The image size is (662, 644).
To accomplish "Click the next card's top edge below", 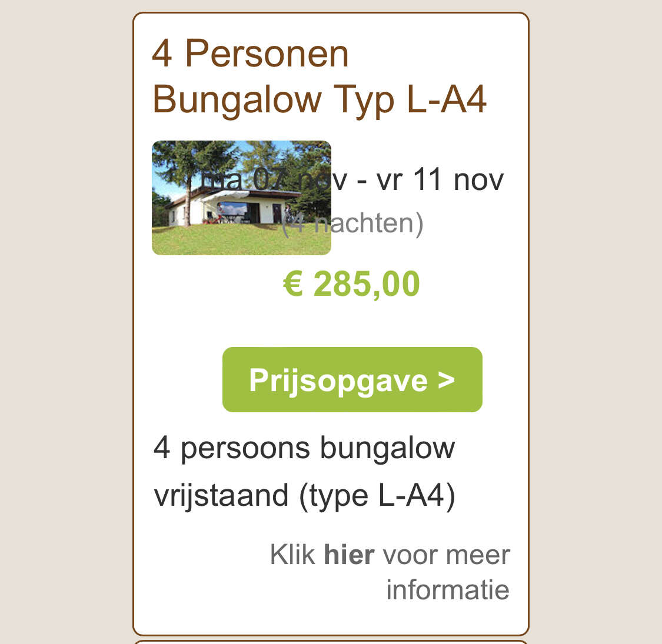I will click(331, 641).
